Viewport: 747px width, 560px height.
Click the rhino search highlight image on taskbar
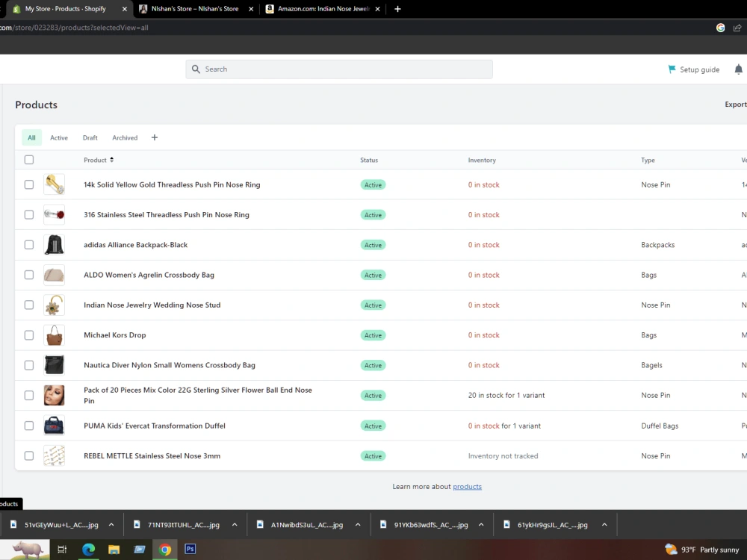(x=28, y=550)
